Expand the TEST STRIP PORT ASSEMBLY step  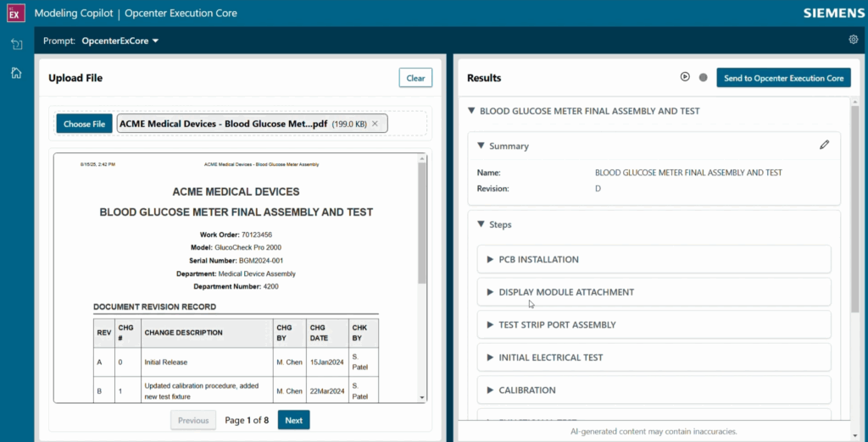pyautogui.click(x=489, y=324)
